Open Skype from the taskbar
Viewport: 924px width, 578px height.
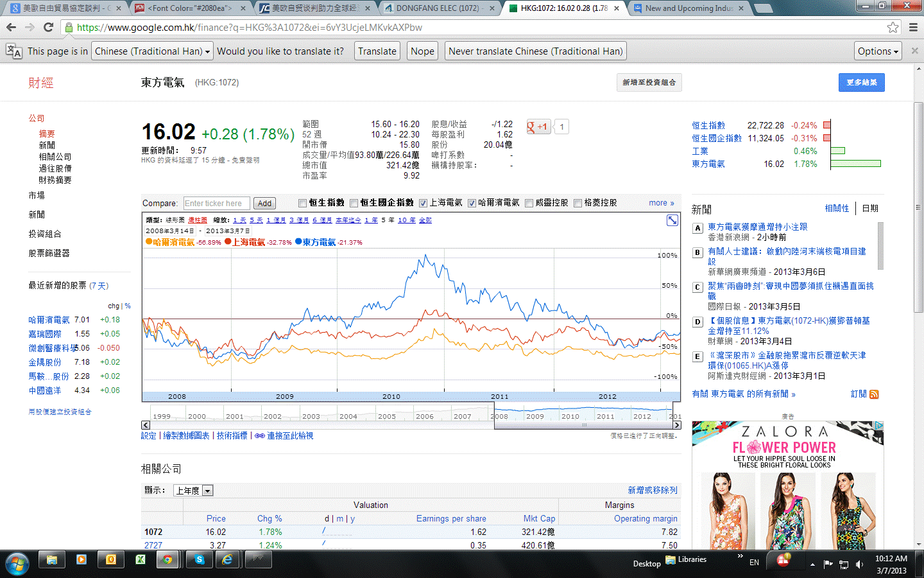pos(200,560)
